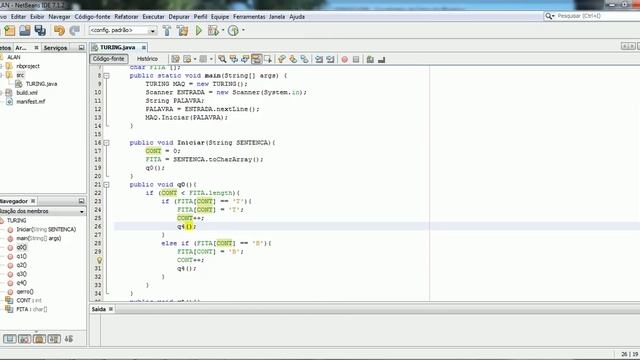Select build.xml in the file tree
640x360 pixels.
click(x=27, y=93)
